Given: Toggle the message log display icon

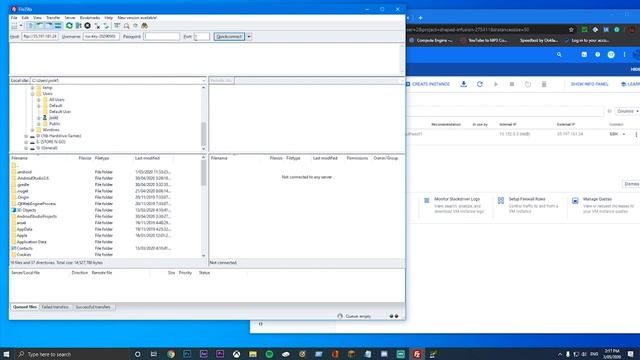Looking at the screenshot, I should click(x=31, y=26).
